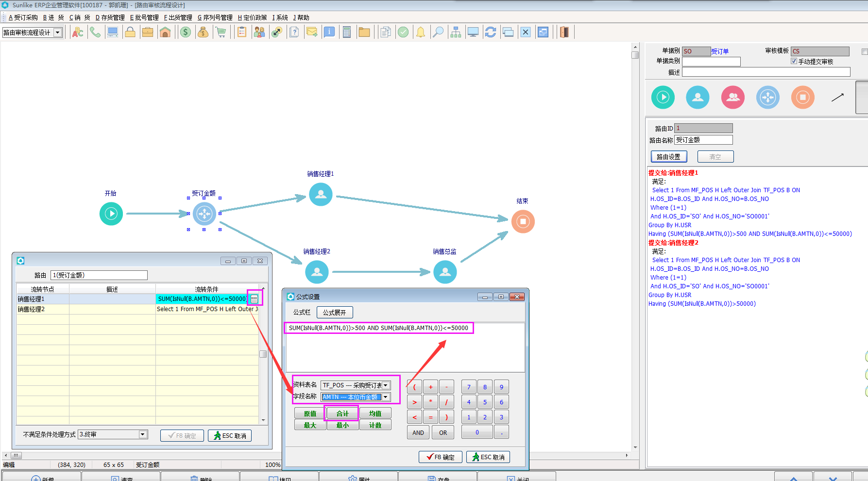Cancel formula dialog with ESC 取消
Screen dimensions: 868x481
[x=488, y=457]
